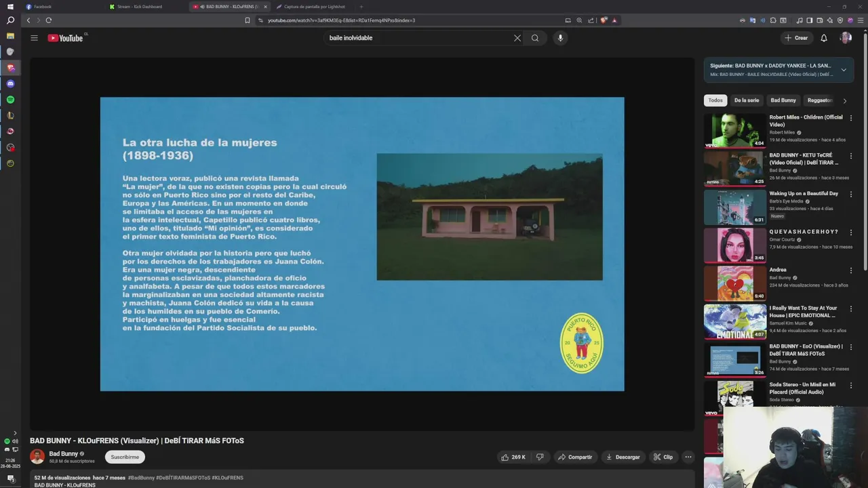868x488 pixels.
Task: Select the De la serie filter chip
Action: 747,100
